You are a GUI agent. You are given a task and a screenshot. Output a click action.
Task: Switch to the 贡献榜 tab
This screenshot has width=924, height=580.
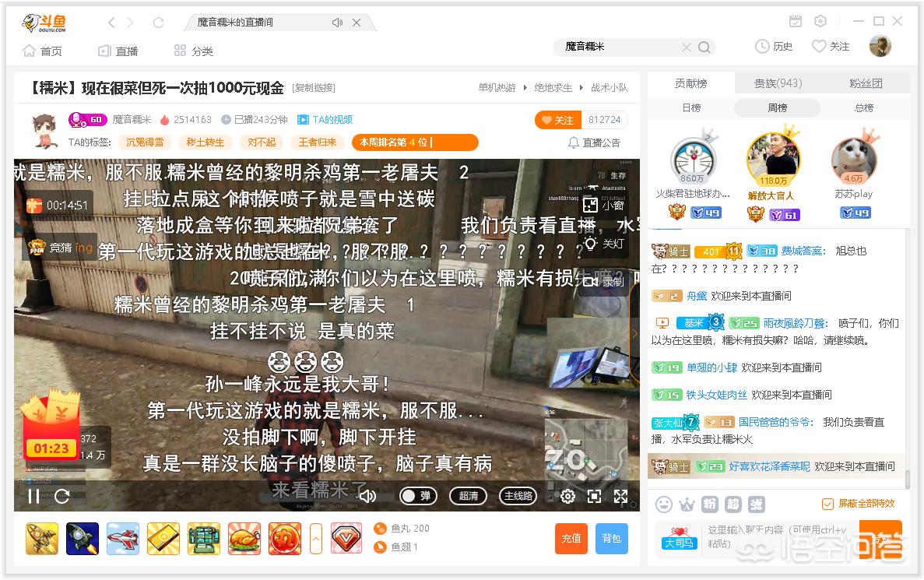[690, 84]
